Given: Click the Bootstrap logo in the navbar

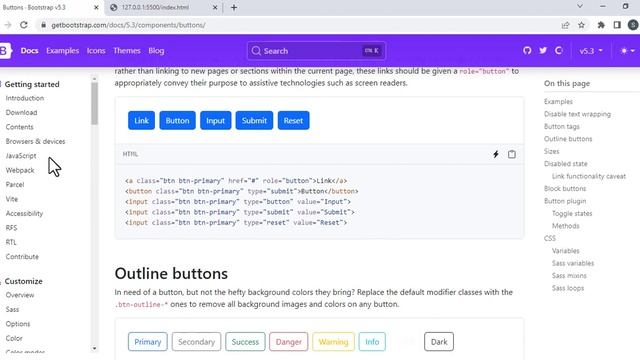Looking at the screenshot, I should (5, 51).
